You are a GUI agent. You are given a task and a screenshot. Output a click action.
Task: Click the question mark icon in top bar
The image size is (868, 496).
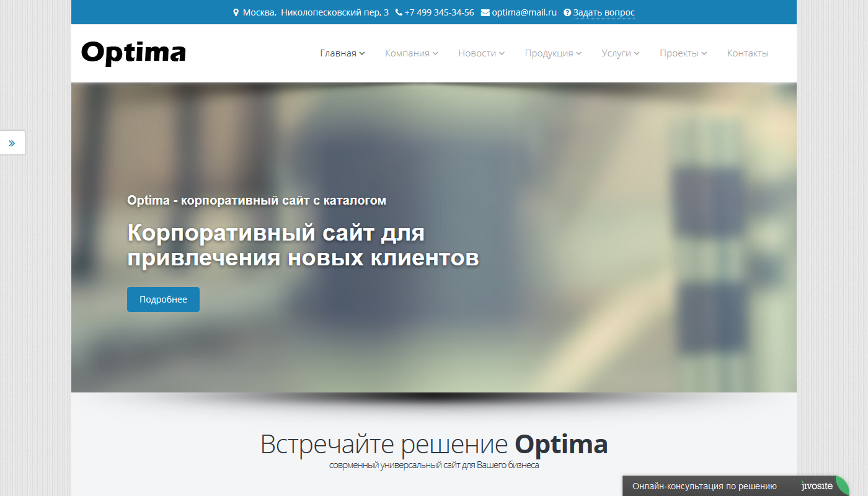point(567,12)
